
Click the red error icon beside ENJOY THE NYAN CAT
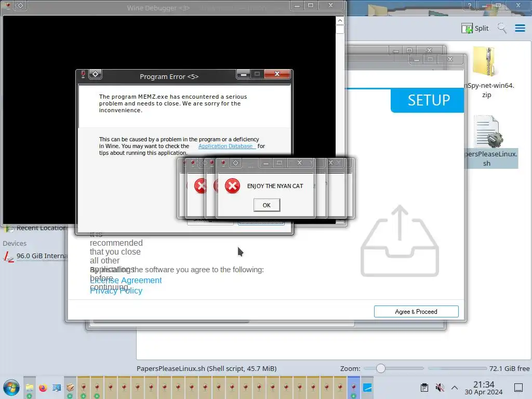[232, 186]
